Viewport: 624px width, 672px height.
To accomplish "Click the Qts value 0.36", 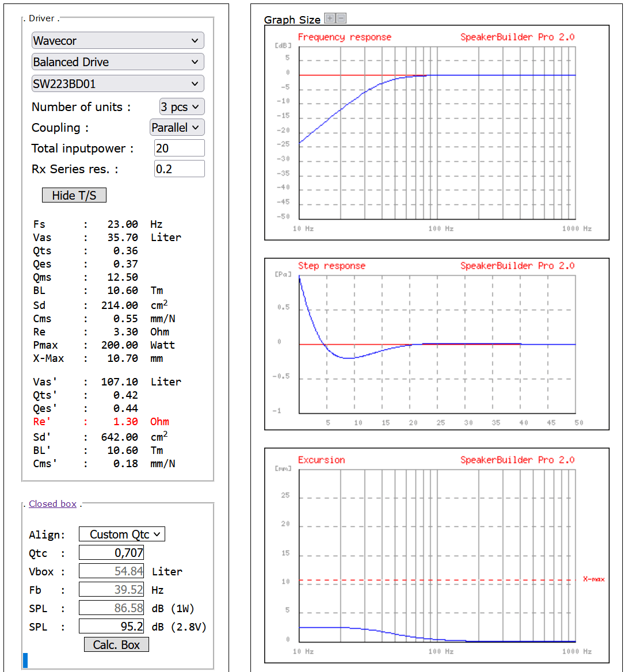I will [125, 251].
